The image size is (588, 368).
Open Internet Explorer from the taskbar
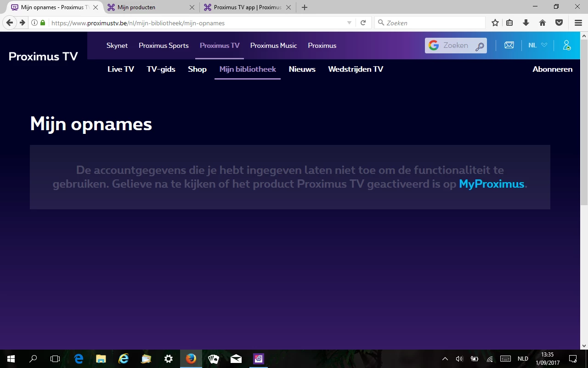pos(124,359)
